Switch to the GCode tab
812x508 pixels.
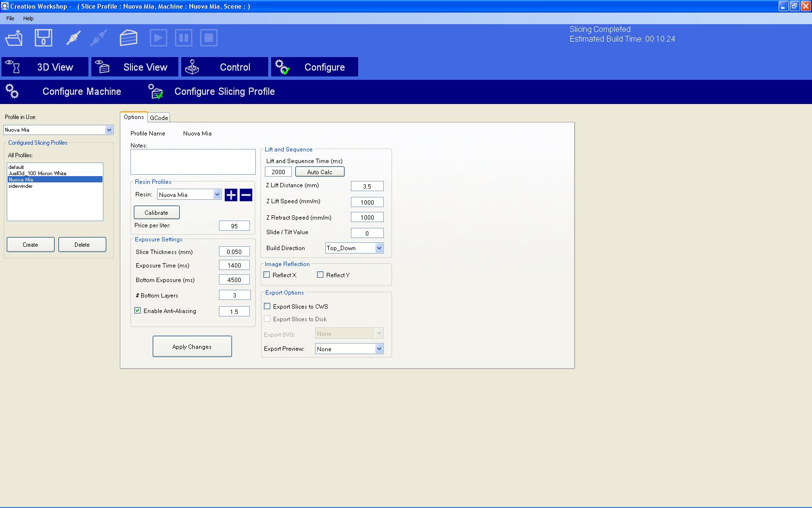click(x=159, y=118)
